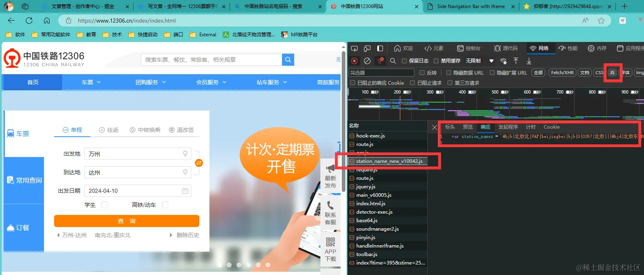The image size is (644, 275).
Task: Open read aloud in address bar
Action: [585, 21]
